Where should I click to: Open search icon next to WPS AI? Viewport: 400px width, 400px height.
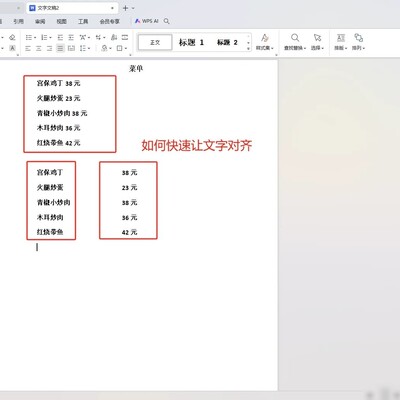tap(166, 21)
